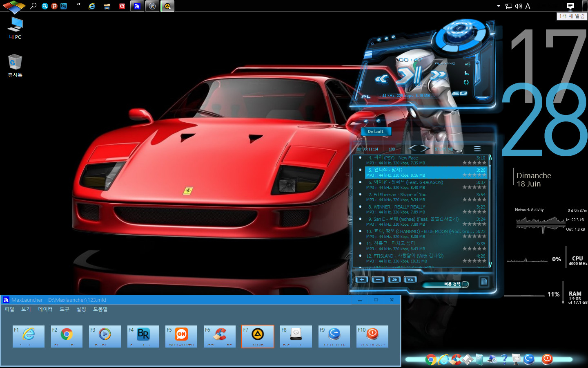
Task: Select the Default playlist tab
Action: 376,131
